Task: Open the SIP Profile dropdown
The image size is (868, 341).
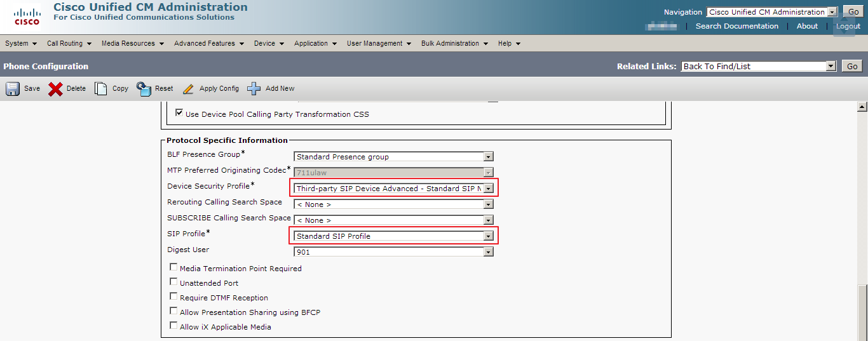Action: click(393, 236)
